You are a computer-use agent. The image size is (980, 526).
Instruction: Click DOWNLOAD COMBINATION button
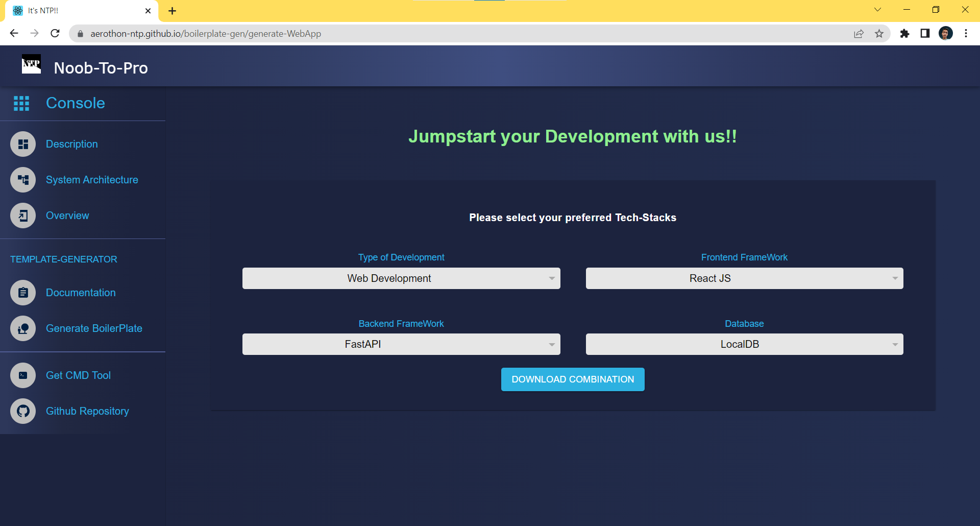pos(573,379)
